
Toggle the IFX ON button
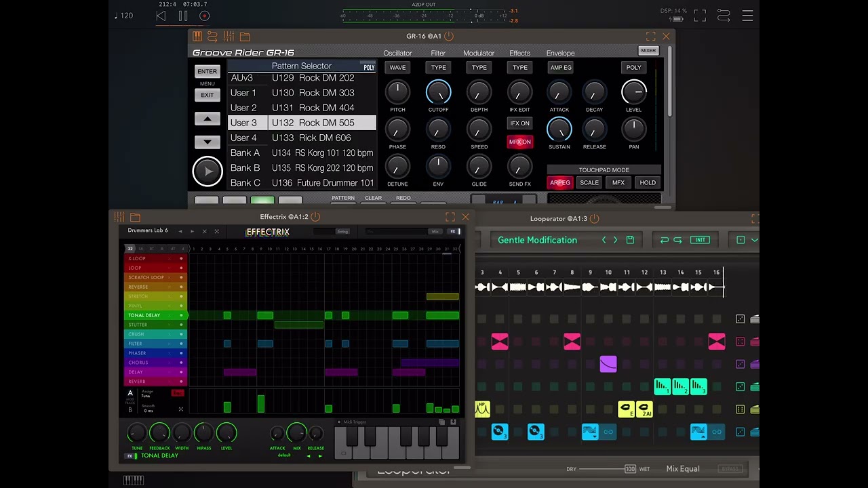(x=520, y=123)
